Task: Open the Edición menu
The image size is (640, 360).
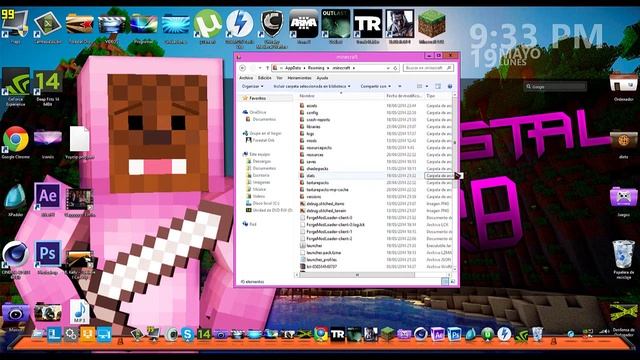Action: pos(264,78)
